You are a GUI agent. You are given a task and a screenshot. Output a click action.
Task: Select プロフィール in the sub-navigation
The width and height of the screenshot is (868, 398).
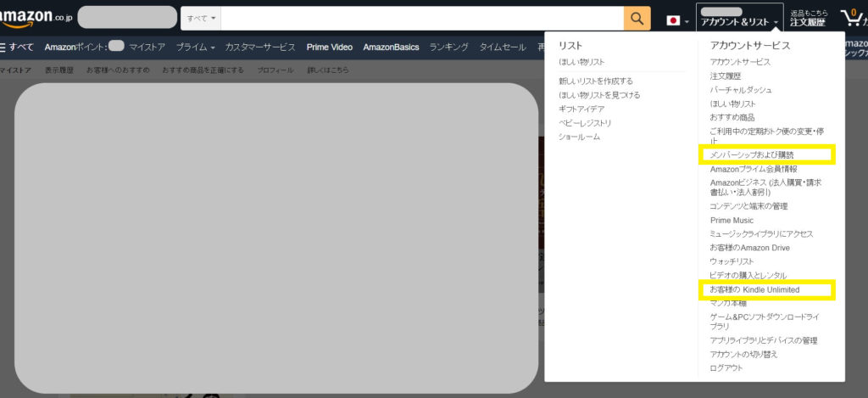275,70
